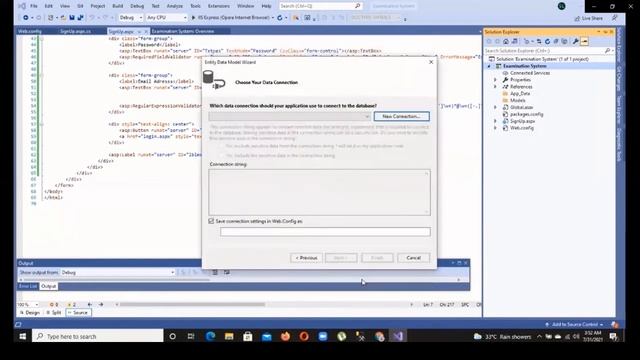Click the Open File folder icon in toolbar

click(63, 18)
